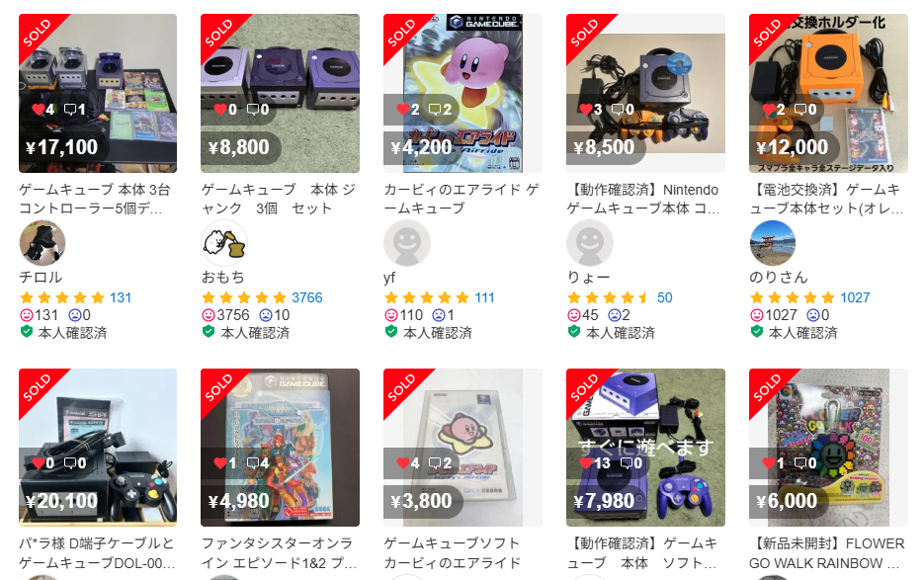Click the heart icon on the ¥7,980 GameCube listing
Image resolution: width=924 pixels, height=580 pixels.
click(x=586, y=462)
